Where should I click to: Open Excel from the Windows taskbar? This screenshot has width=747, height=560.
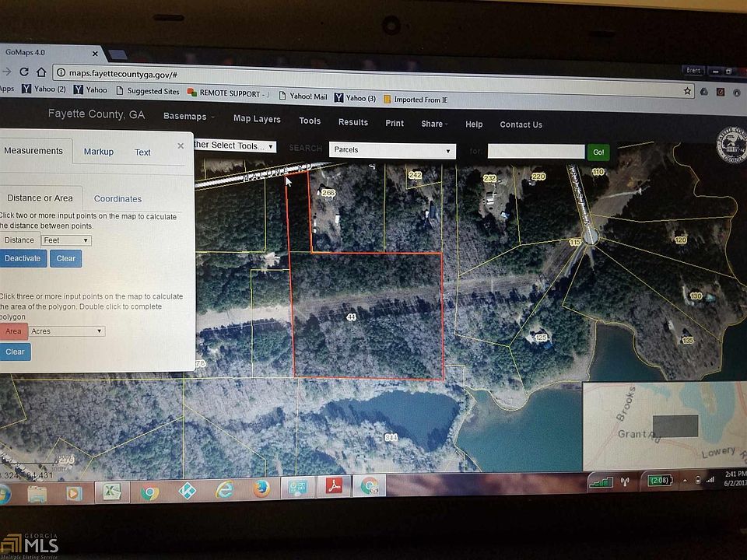point(111,492)
